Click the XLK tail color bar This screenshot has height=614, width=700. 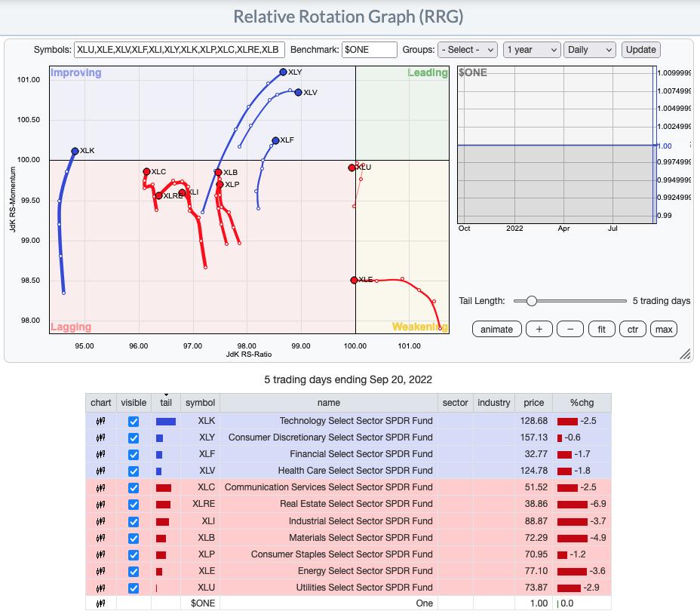(166, 421)
